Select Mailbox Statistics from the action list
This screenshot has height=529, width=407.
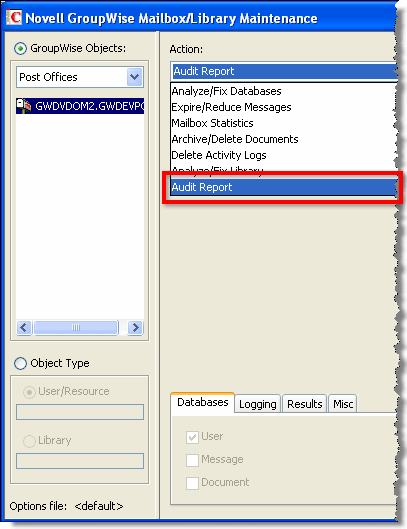[x=283, y=123]
